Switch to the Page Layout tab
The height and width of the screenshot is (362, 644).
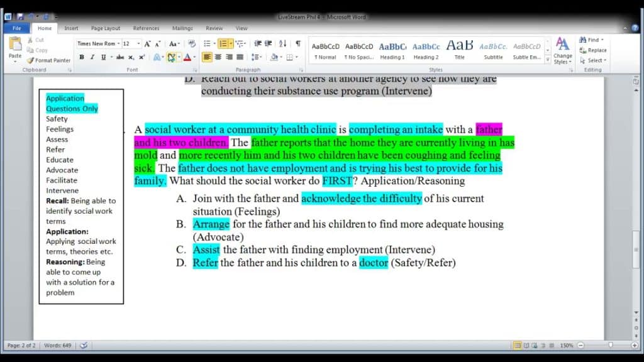tap(106, 28)
